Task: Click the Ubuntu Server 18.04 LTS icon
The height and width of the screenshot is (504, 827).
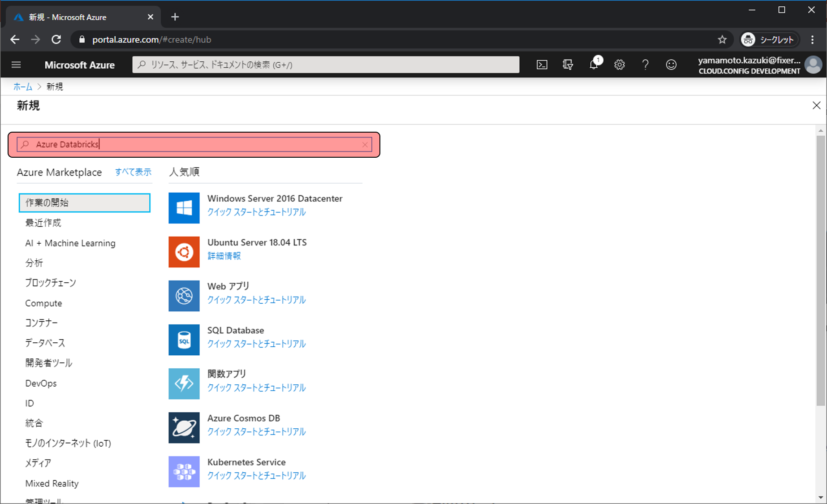Action: (x=184, y=252)
